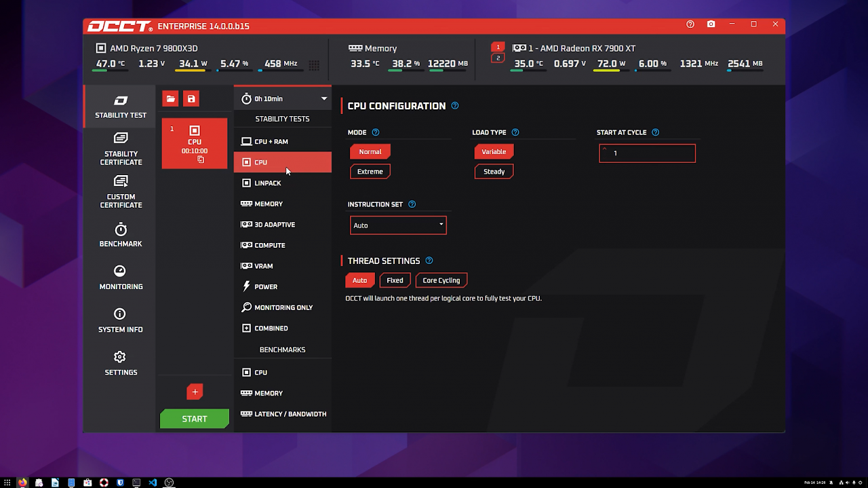This screenshot has height=488, width=868.
Task: Click the CPU core grid icon in header
Action: click(x=314, y=65)
